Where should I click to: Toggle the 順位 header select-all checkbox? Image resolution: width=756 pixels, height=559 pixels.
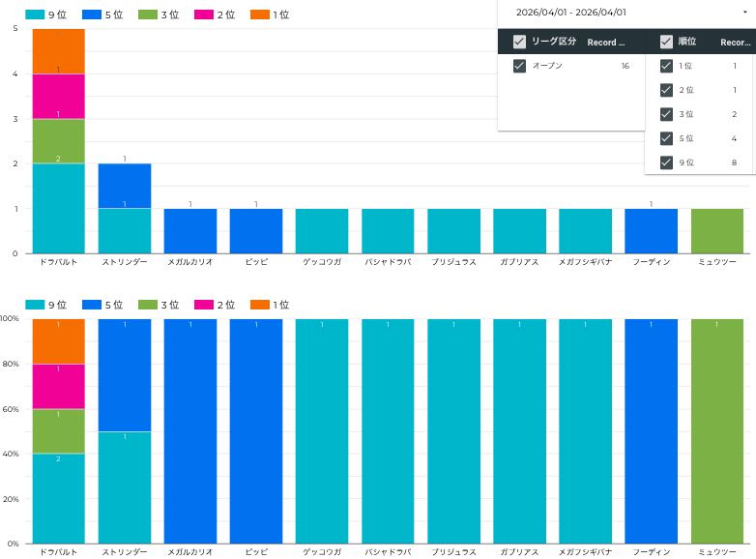[666, 42]
